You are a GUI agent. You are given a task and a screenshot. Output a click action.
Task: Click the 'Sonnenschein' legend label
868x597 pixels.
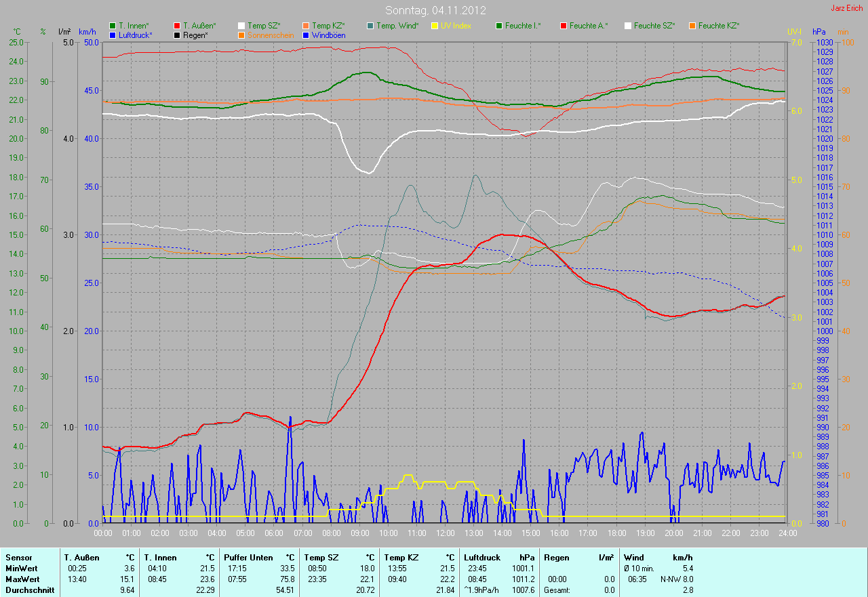click(x=271, y=35)
